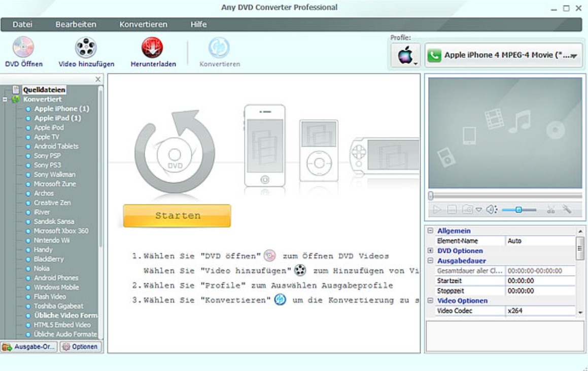Select Sony PSP in the device list
Image resolution: width=588 pixels, height=371 pixels.
[x=47, y=156]
